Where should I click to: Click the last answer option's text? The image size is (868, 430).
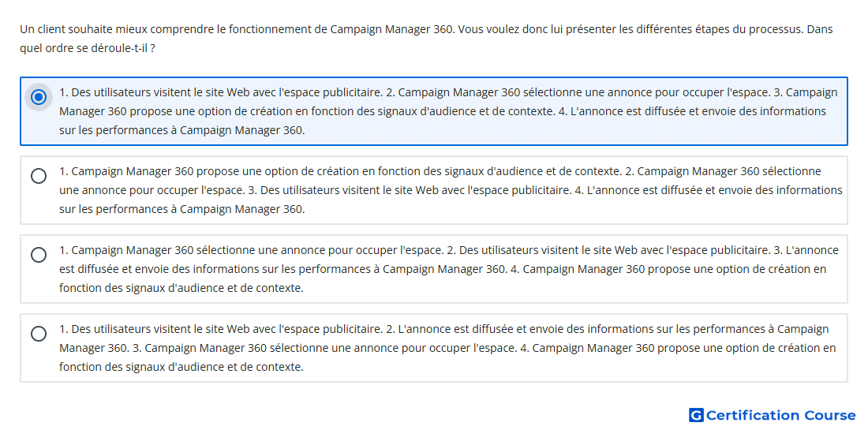(448, 348)
